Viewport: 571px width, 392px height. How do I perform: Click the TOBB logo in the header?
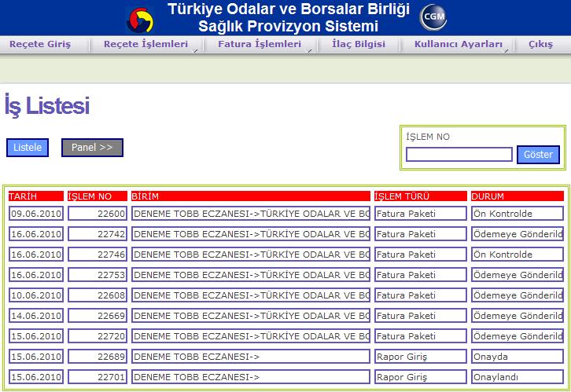pos(140,20)
